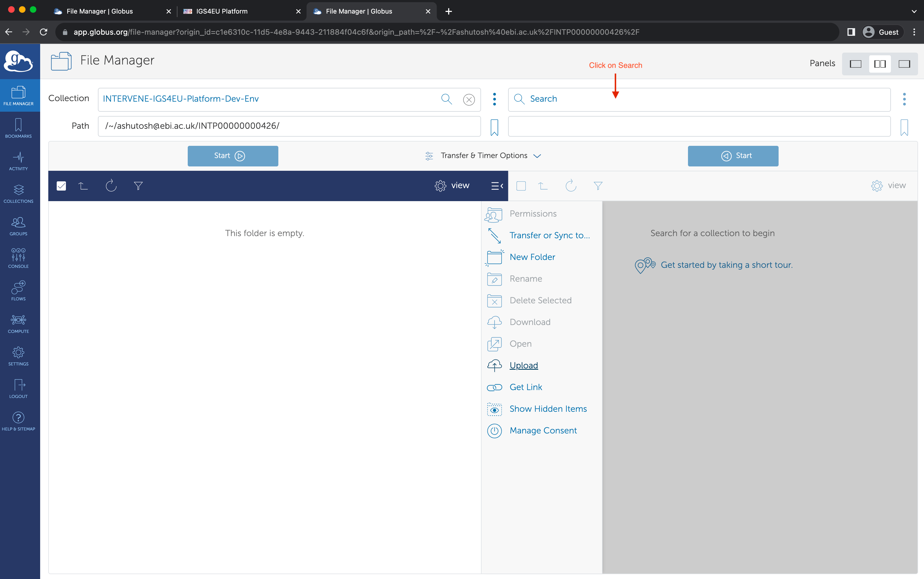Click the right-side collection Search field
Viewport: 924px width, 579px height.
[x=699, y=99]
